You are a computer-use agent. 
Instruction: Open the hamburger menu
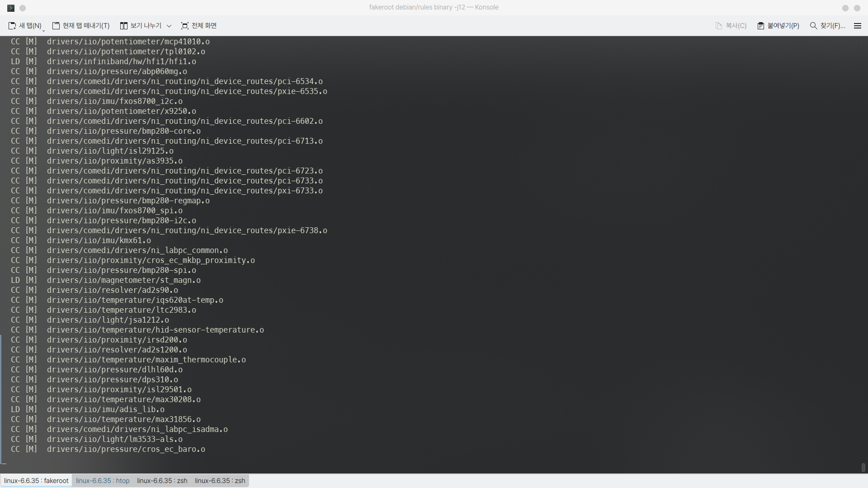tap(858, 26)
